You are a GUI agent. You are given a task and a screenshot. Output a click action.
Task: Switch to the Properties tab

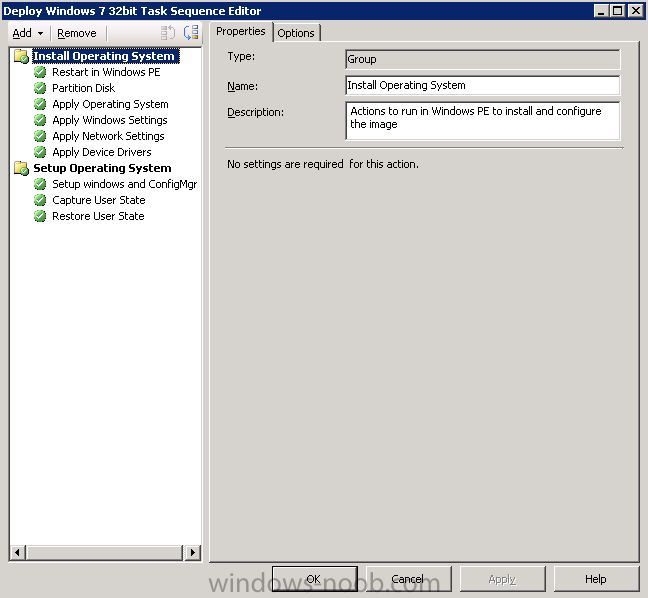(x=241, y=31)
